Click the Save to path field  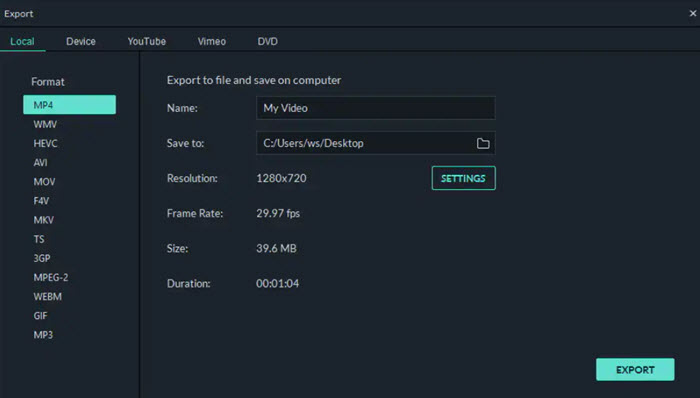375,143
